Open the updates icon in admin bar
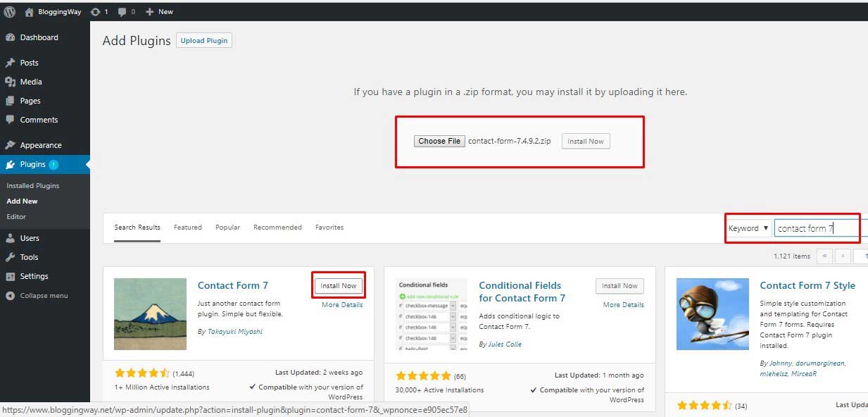 click(x=95, y=12)
